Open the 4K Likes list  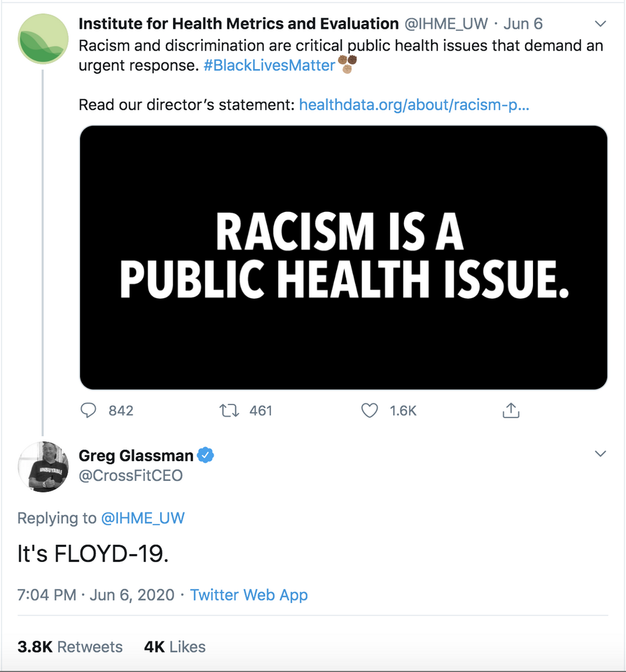(174, 646)
